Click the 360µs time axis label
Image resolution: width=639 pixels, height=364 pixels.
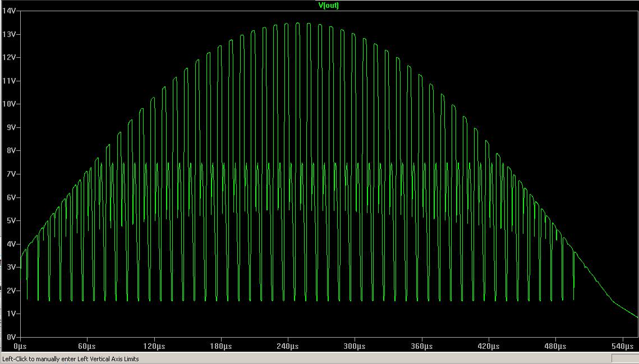point(422,346)
